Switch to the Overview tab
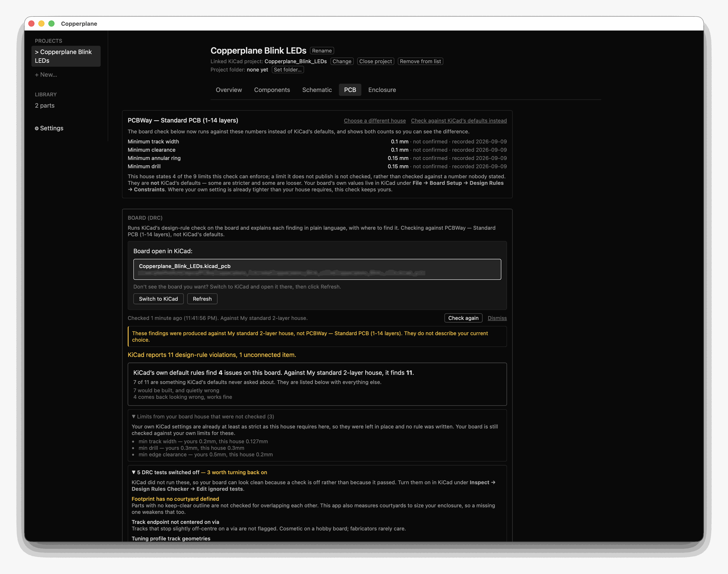The height and width of the screenshot is (574, 728). pos(228,90)
